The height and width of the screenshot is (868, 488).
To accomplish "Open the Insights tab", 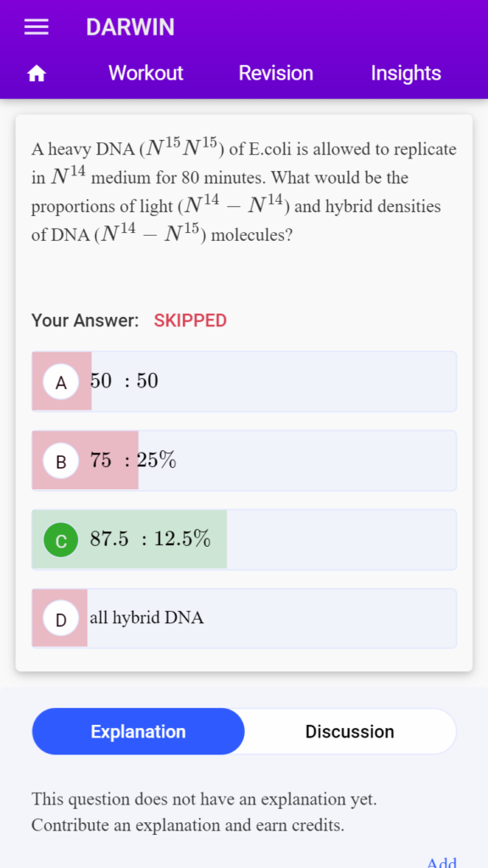I will click(406, 73).
